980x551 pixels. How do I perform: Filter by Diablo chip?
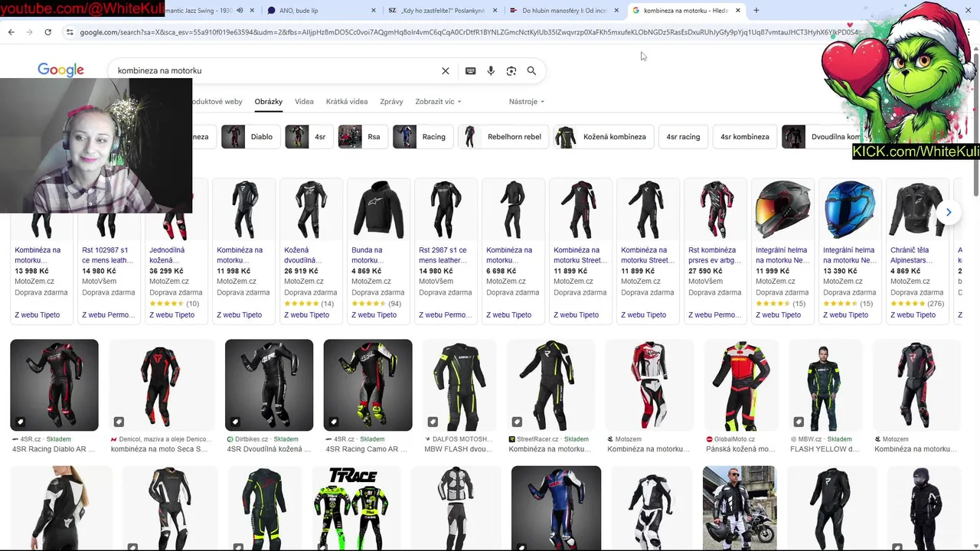pyautogui.click(x=250, y=137)
